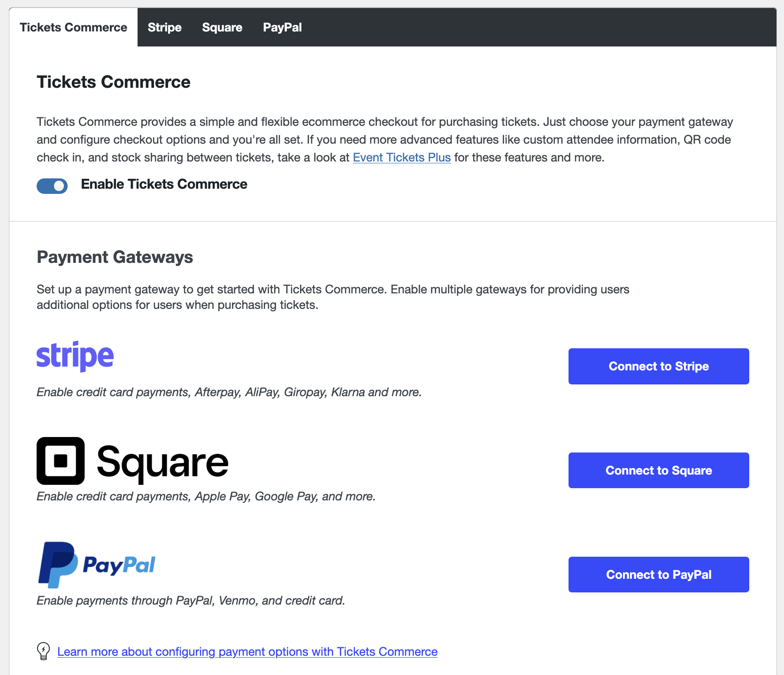This screenshot has width=784, height=675.
Task: Click the purple Stripe logo
Action: coord(75,357)
